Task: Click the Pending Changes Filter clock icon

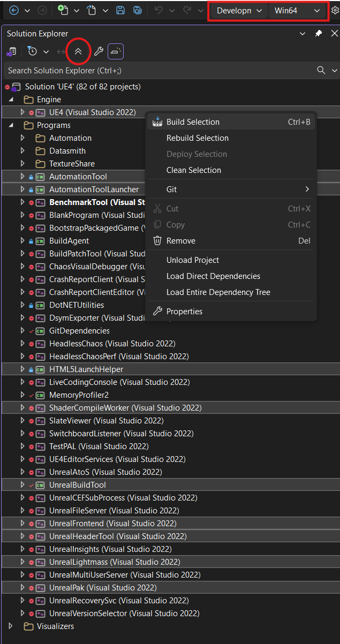Action: pos(32,51)
